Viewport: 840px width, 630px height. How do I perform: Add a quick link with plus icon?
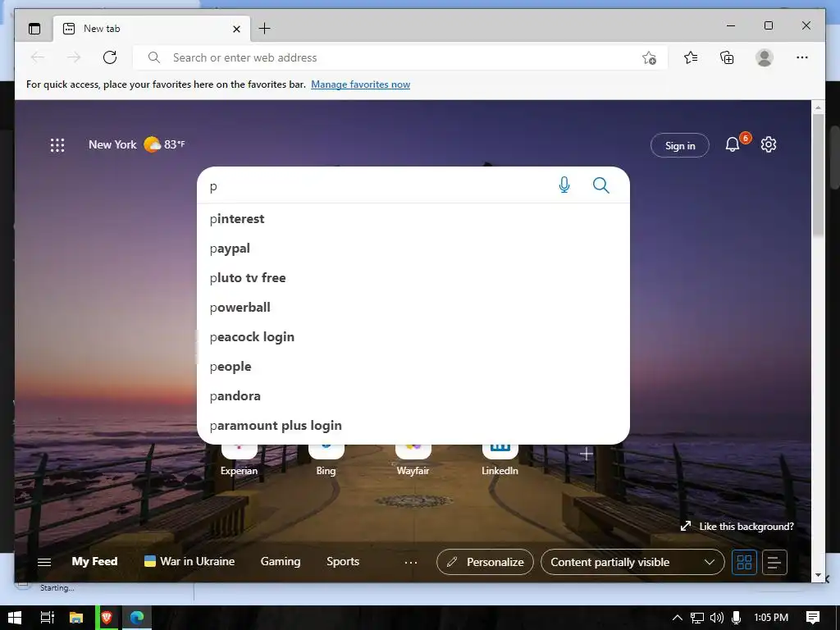click(x=586, y=454)
